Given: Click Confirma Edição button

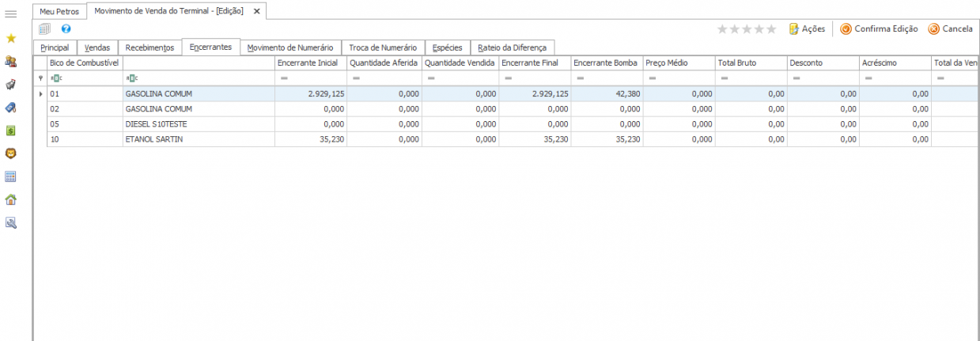Looking at the screenshot, I should pos(879,28).
